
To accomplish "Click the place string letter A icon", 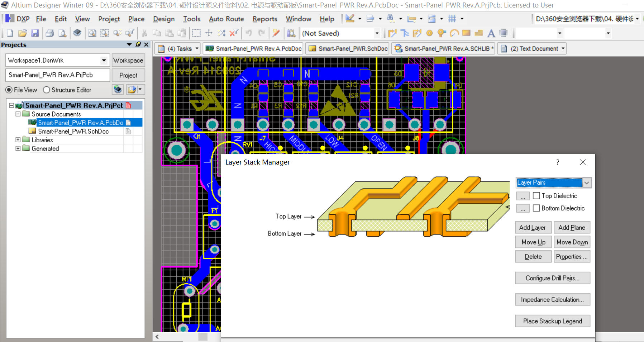I will pos(491,33).
